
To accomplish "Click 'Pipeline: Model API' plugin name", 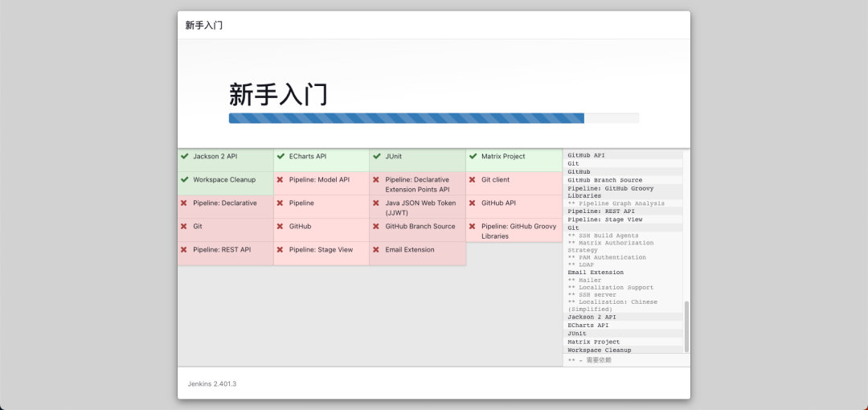I will [319, 179].
